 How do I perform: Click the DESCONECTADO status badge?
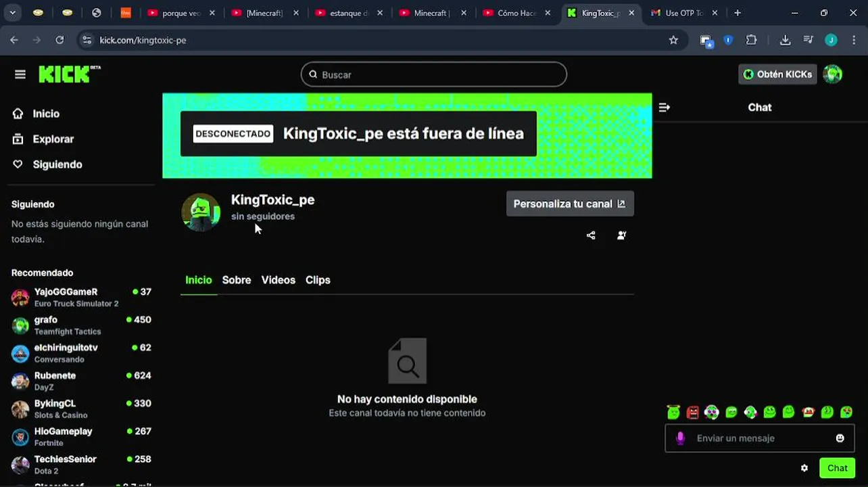[233, 134]
